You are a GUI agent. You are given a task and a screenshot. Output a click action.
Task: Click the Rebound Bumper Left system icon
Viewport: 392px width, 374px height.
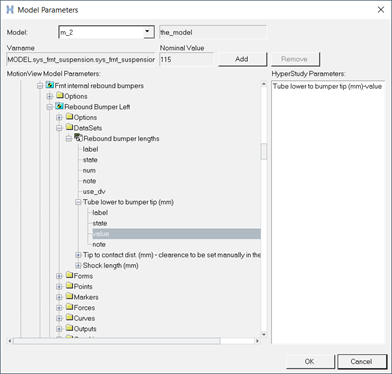tap(59, 106)
